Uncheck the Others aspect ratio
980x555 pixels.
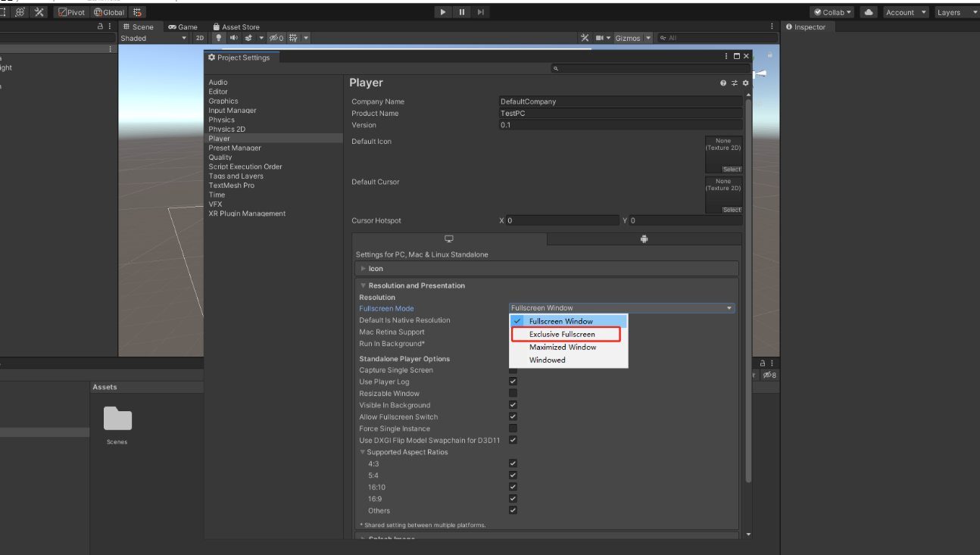point(513,510)
